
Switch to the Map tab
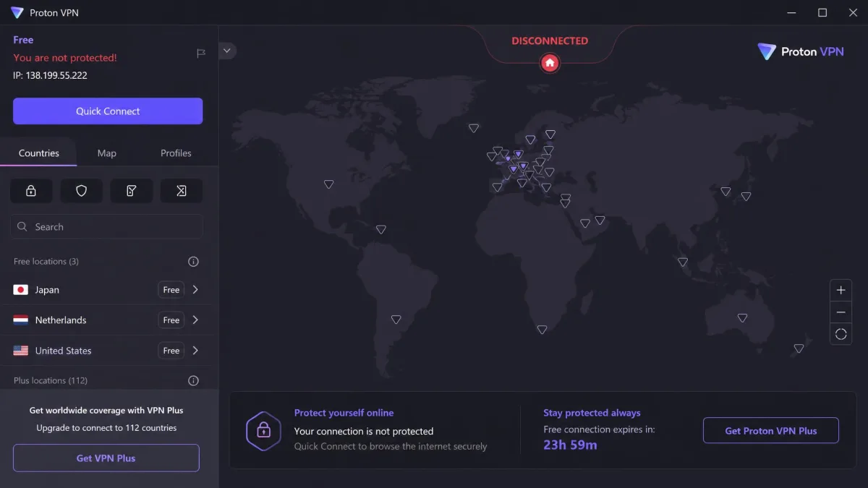(107, 153)
